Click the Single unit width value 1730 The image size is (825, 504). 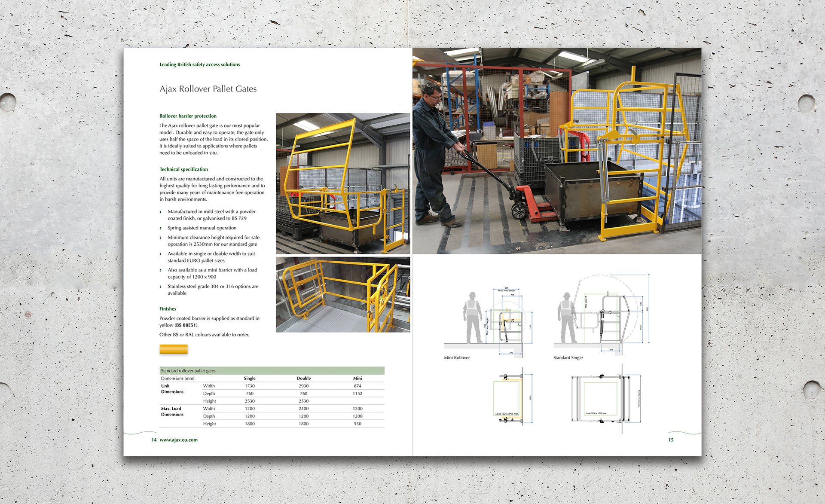pyautogui.click(x=250, y=386)
